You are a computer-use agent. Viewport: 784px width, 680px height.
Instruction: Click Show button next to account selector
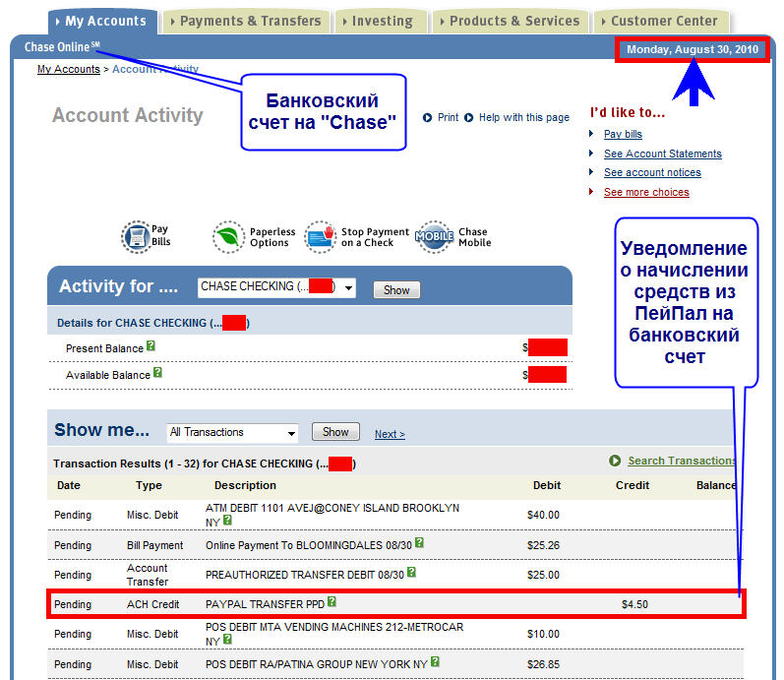point(396,289)
